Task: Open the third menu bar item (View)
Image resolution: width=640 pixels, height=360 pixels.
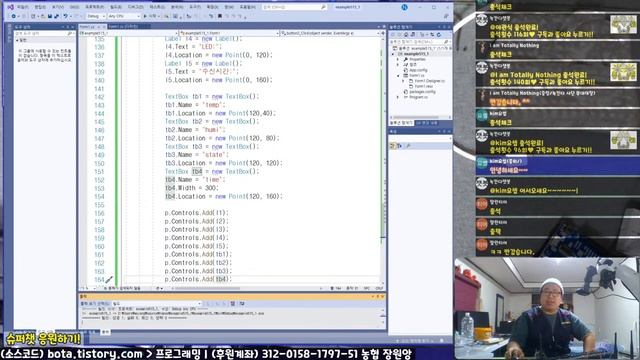Action: (58, 7)
